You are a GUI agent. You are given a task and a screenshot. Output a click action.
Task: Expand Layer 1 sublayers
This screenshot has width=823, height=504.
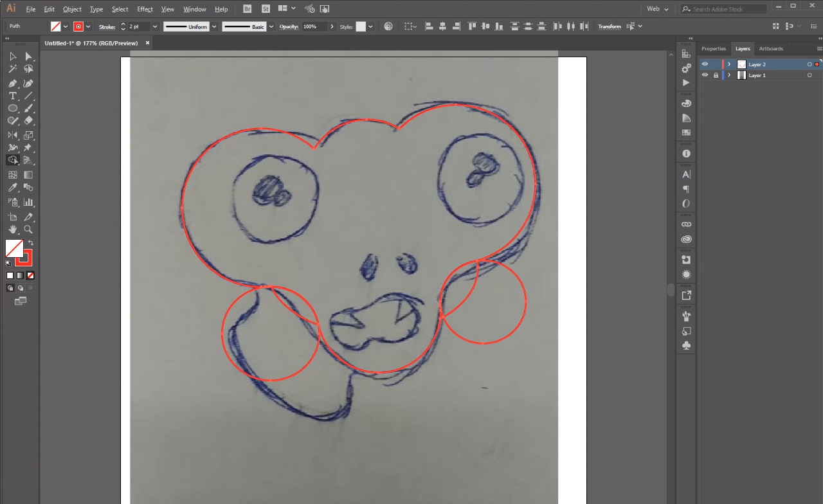click(x=729, y=75)
